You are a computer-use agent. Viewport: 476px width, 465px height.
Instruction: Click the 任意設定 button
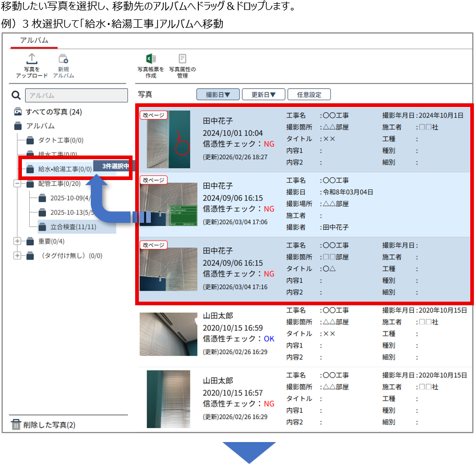point(309,94)
